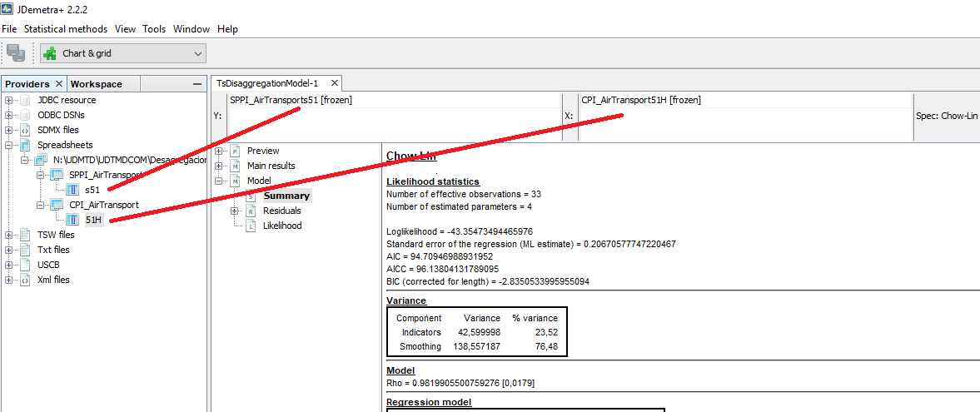Switch to the Workspace tab
980x412 pixels.
point(97,84)
